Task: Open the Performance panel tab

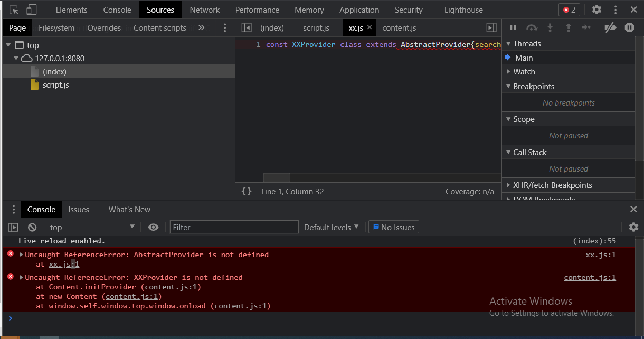Action: coord(257,10)
